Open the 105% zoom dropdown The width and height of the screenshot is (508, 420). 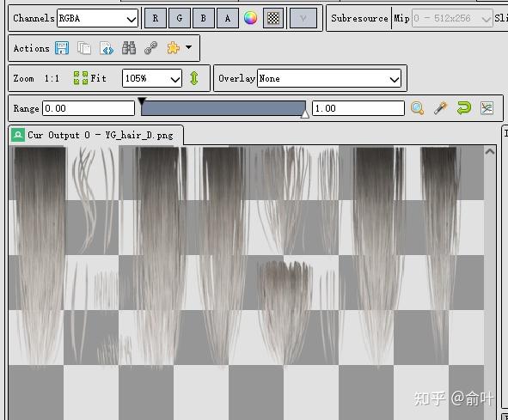tap(152, 78)
